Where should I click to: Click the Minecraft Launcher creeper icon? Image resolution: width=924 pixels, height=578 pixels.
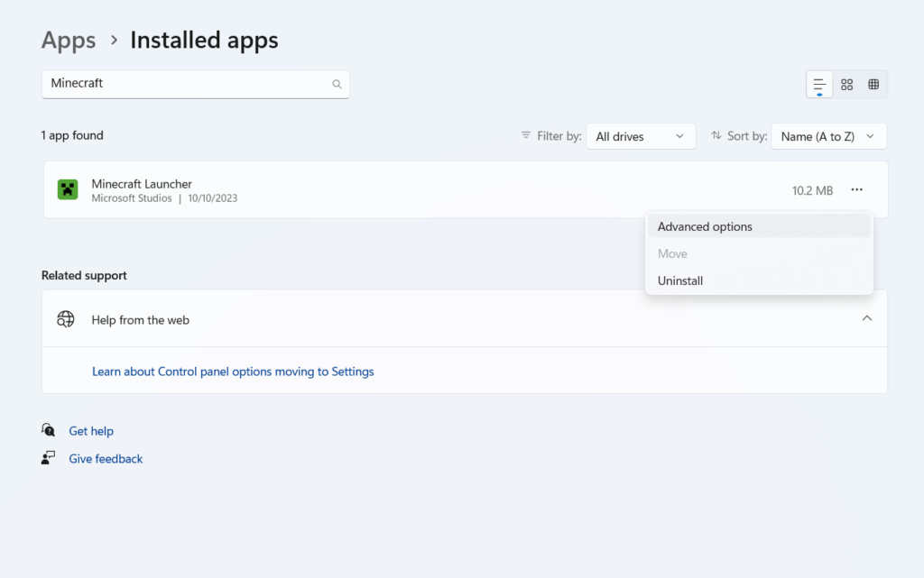point(68,190)
